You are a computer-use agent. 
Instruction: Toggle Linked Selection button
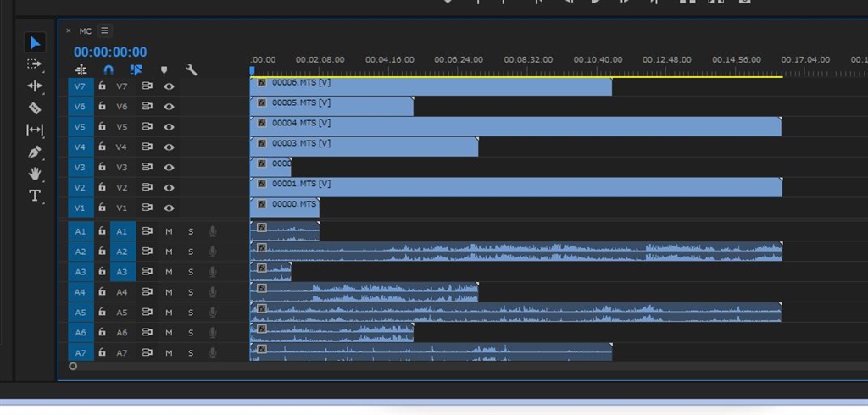[x=136, y=69]
